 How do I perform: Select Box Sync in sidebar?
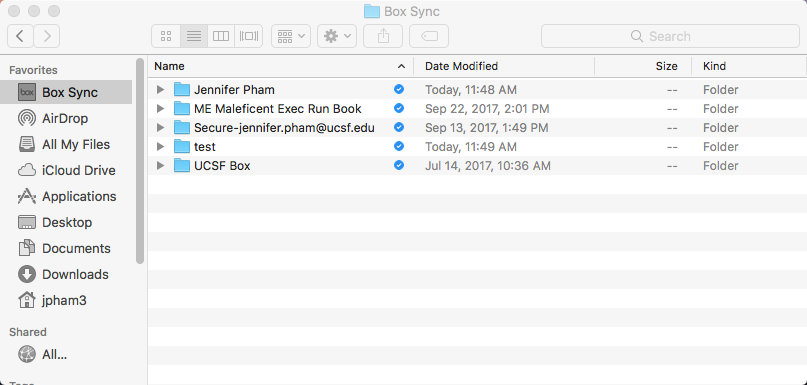click(66, 92)
